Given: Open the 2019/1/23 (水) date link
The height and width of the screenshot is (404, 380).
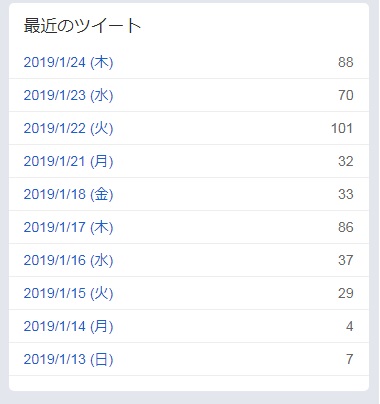Looking at the screenshot, I should click(x=68, y=95).
